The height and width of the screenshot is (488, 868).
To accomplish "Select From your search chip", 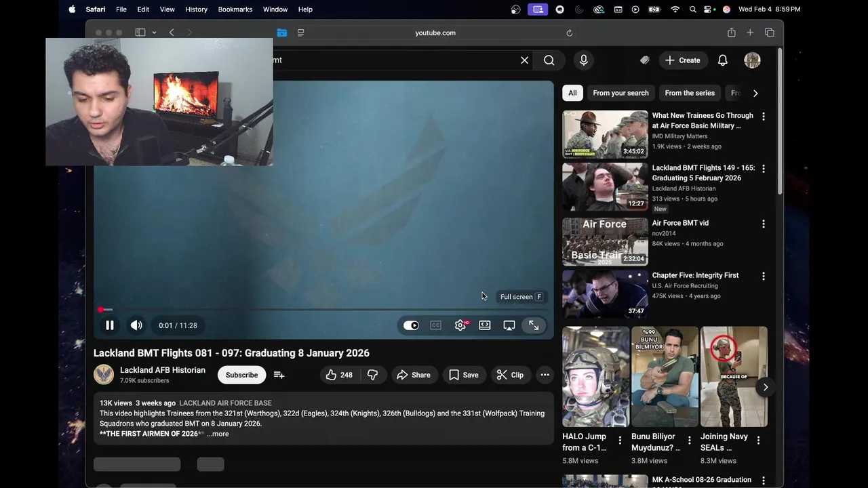I will [x=620, y=93].
